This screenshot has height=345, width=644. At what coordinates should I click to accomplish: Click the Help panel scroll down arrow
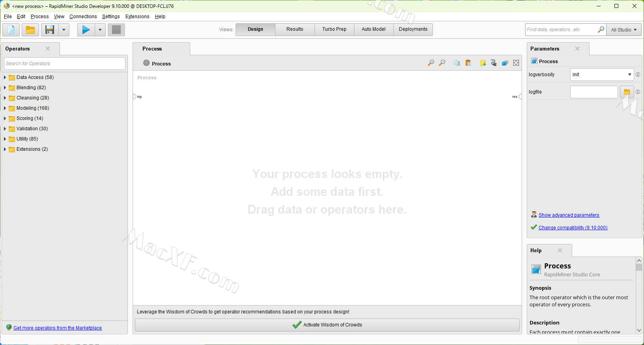[x=639, y=330]
